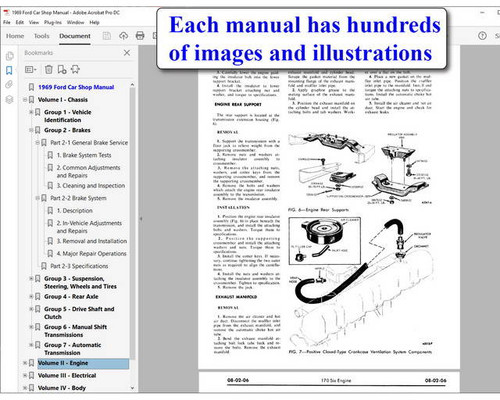Click the delete bookmark trash icon
The width and height of the screenshot is (500, 400).
pyautogui.click(x=49, y=69)
